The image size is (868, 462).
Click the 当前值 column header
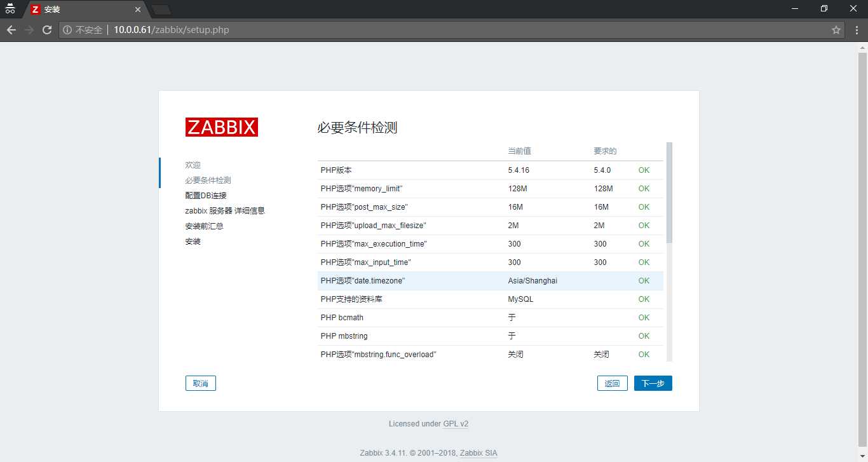(x=519, y=151)
